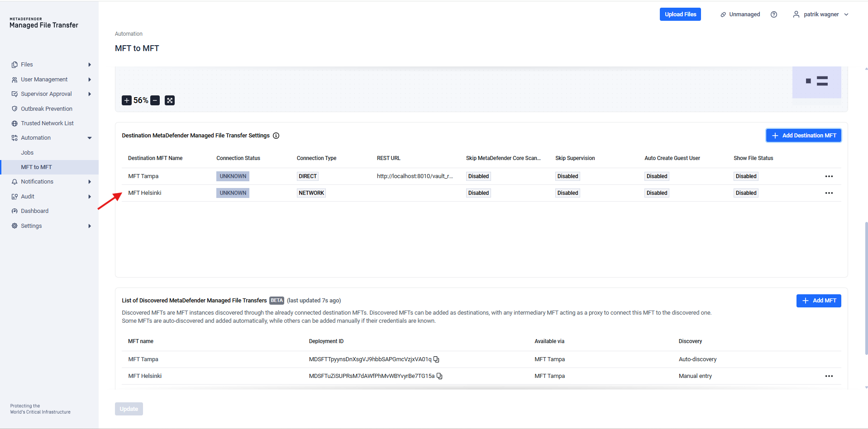This screenshot has width=868, height=429.
Task: Open patrik wagner account dropdown
Action: (x=821, y=14)
